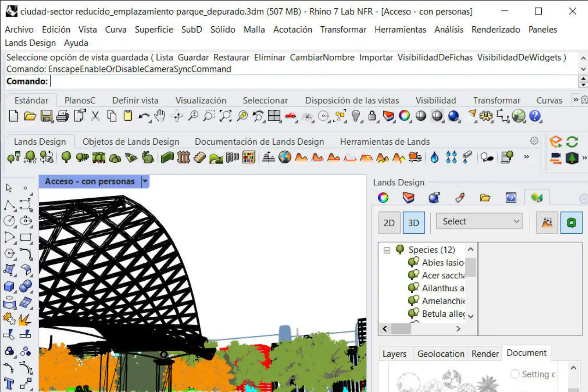The height and width of the screenshot is (392, 588).
Task: Click the box solid tool in left toolbar
Action: point(9,287)
